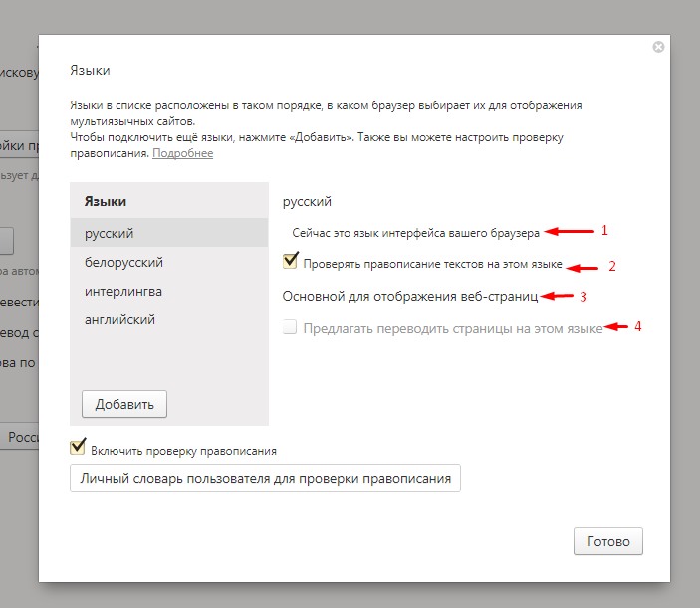Toggle Предлагать переводить страницы на этом языке checkbox

pyautogui.click(x=290, y=327)
